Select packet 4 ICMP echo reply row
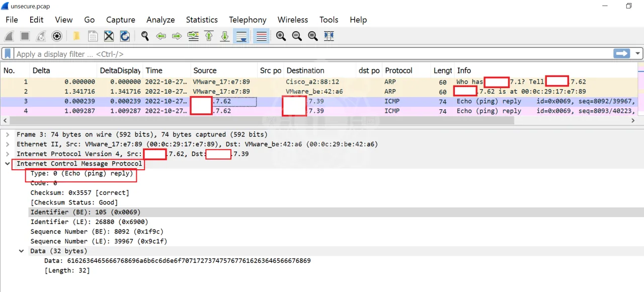644x292 pixels. point(319,111)
